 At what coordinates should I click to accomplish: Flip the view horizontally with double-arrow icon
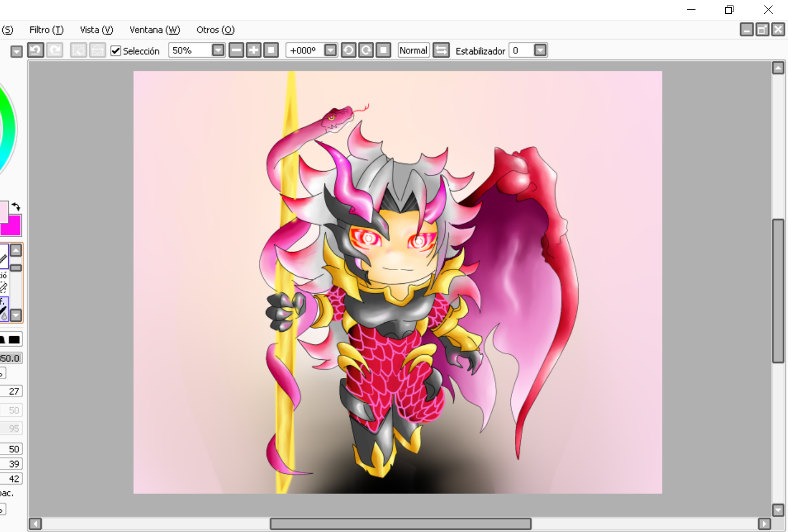point(441,50)
